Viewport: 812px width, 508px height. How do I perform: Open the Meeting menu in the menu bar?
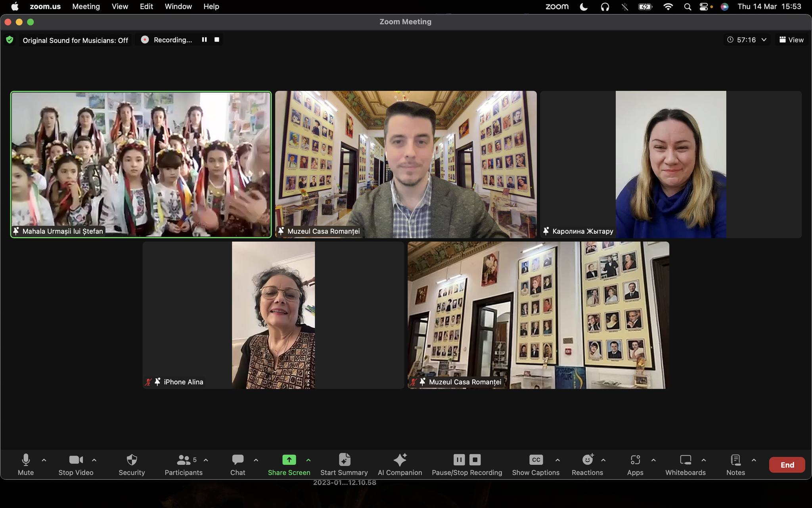pos(86,6)
